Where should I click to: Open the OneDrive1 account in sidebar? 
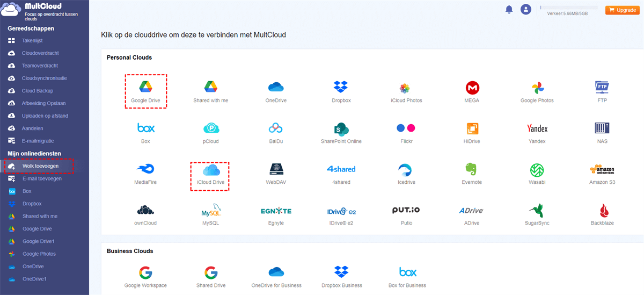coord(34,279)
